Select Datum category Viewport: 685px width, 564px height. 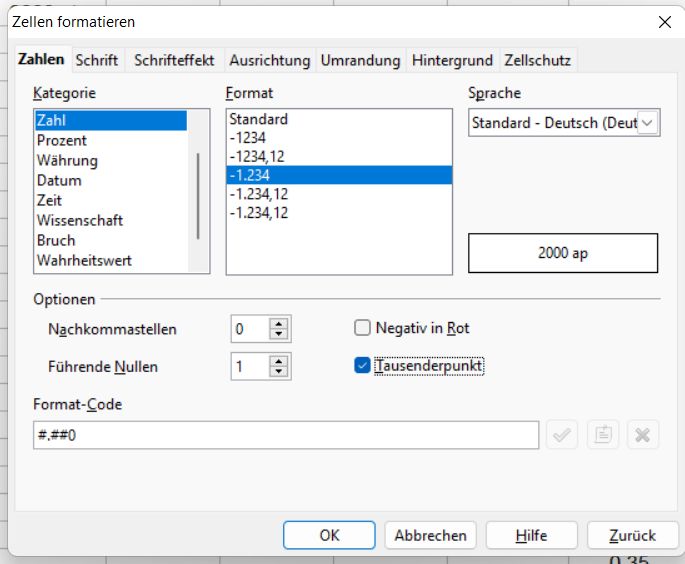point(111,180)
